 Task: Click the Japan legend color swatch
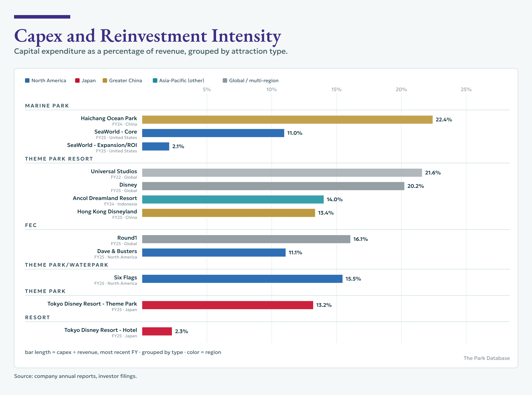[77, 81]
